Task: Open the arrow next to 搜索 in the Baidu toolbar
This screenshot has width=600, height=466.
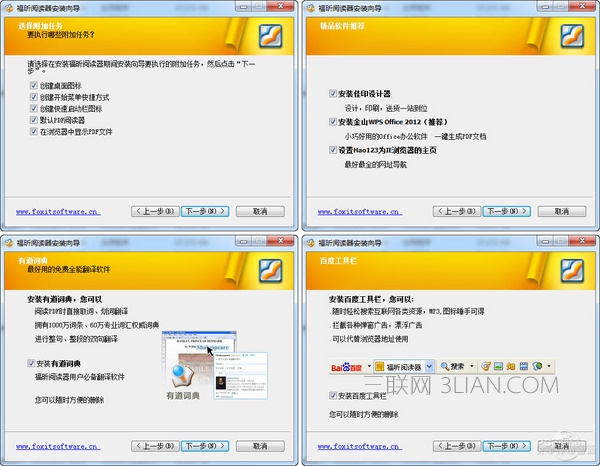Action: [471, 367]
